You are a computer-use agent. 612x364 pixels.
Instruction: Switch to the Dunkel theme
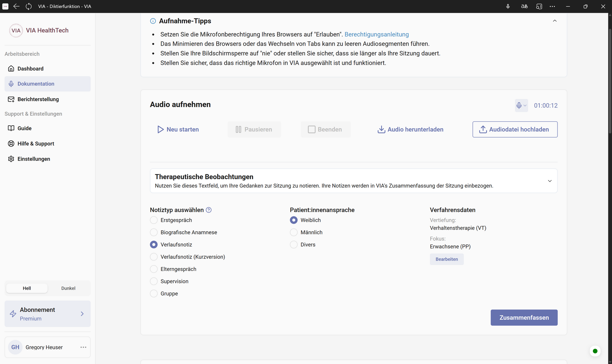68,288
